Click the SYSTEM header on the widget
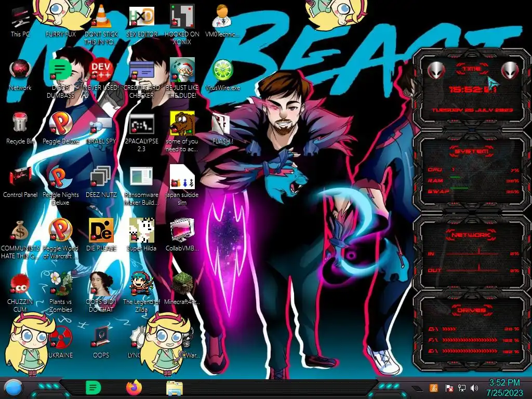Image resolution: width=532 pixels, height=399 pixels. tap(472, 151)
